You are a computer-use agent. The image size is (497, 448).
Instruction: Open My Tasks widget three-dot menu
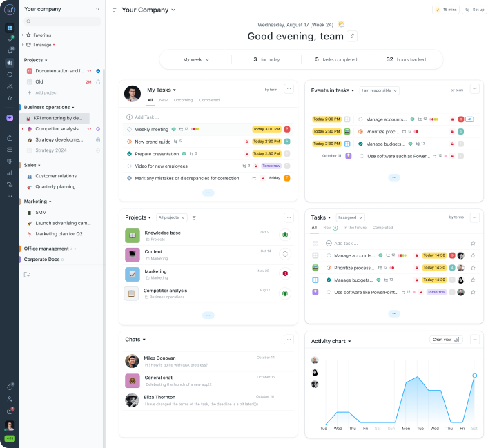coord(289,89)
